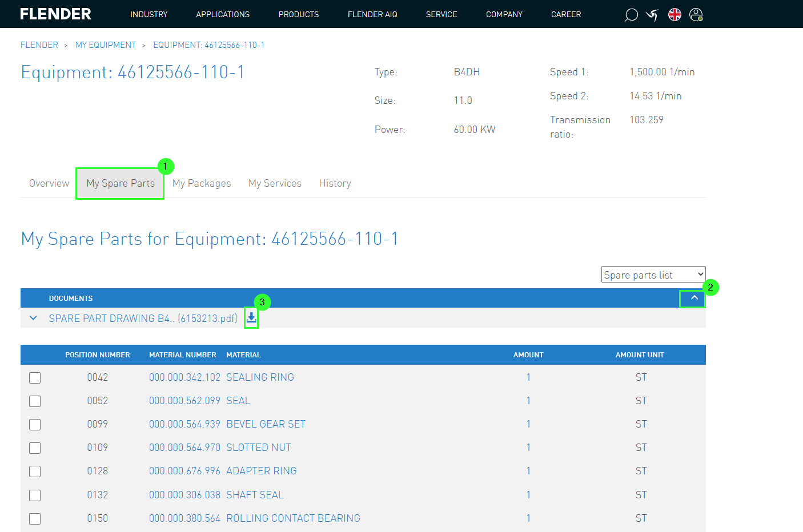This screenshot has height=532, width=803.
Task: Click the SHAFT SEAL material name
Action: (255, 495)
